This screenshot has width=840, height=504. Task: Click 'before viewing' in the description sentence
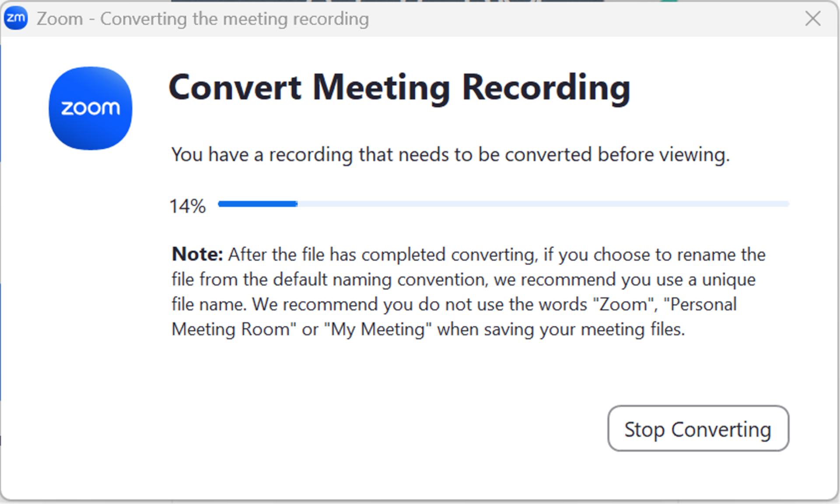pos(664,155)
